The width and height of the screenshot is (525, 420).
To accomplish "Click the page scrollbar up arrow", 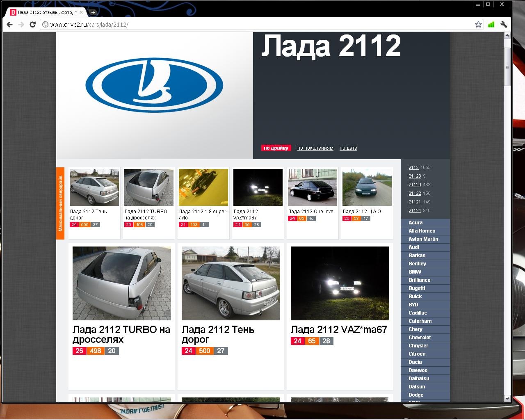I will point(507,36).
